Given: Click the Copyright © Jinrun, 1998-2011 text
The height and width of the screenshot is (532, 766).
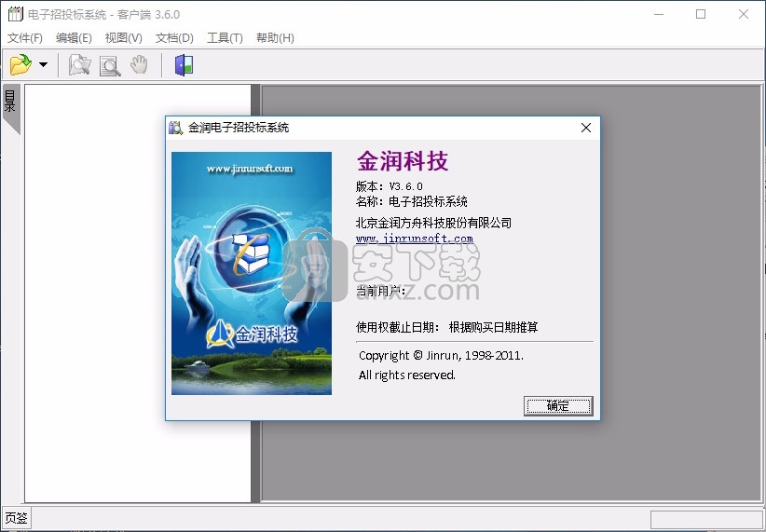Looking at the screenshot, I should pos(441,356).
